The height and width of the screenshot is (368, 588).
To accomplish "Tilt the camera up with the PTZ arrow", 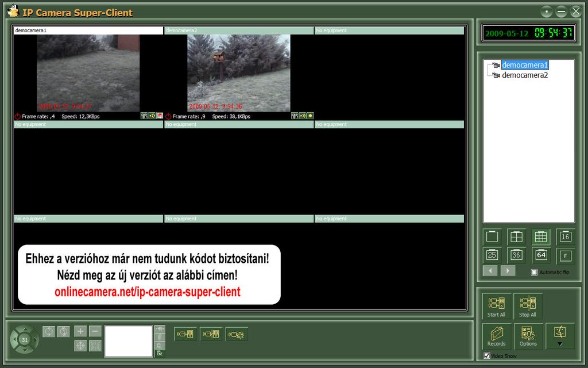I will [25, 329].
